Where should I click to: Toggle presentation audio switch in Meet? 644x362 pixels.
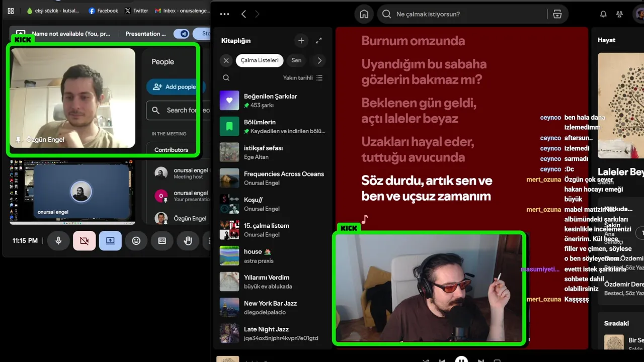click(x=181, y=34)
